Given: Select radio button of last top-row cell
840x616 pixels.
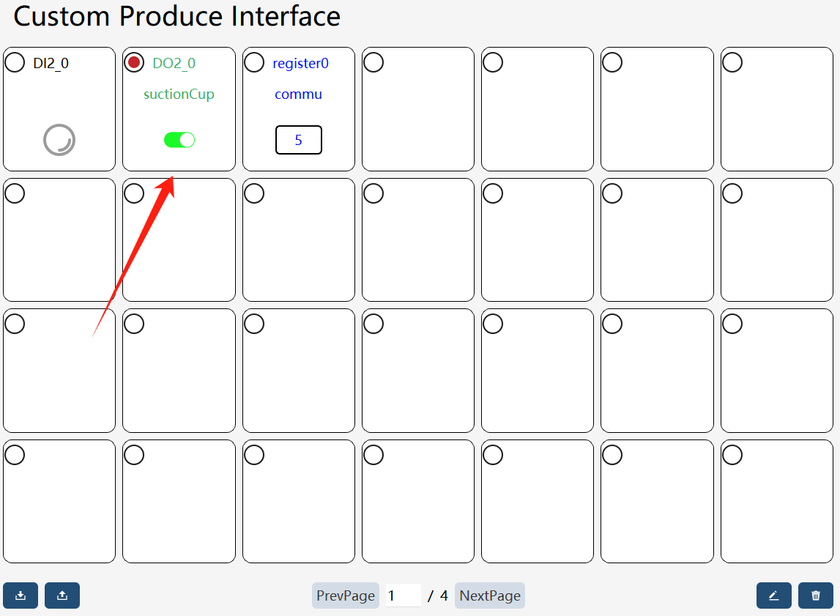Looking at the screenshot, I should click(732, 63).
